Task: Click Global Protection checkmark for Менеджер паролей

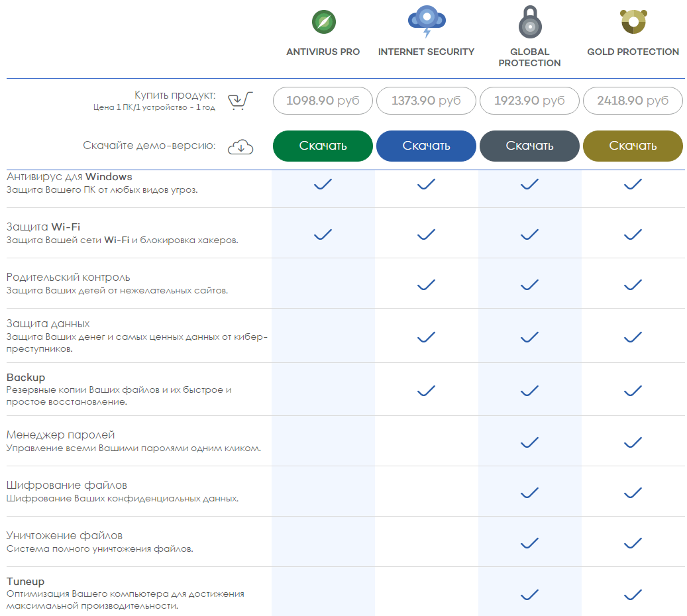Action: tap(530, 442)
